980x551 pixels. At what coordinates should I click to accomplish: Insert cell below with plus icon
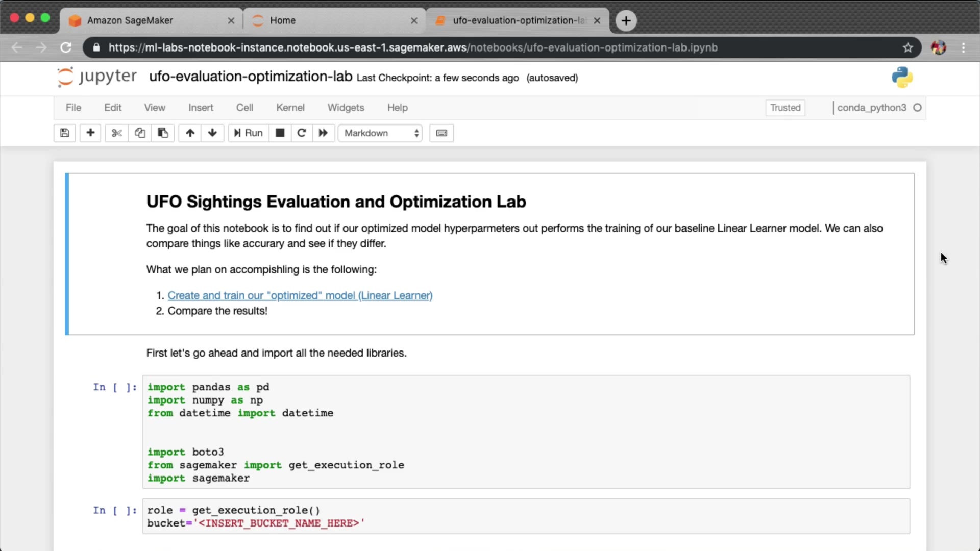pyautogui.click(x=90, y=133)
